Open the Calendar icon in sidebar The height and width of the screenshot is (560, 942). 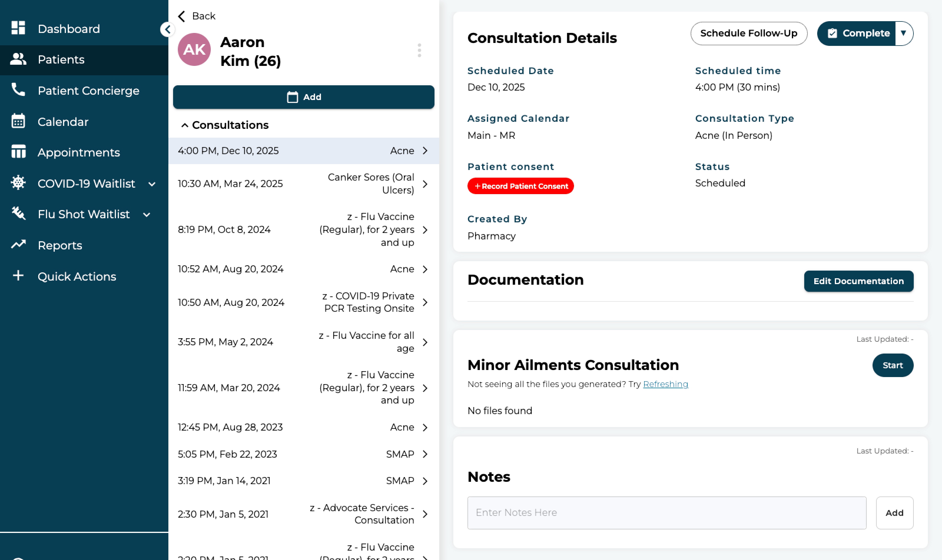18,121
